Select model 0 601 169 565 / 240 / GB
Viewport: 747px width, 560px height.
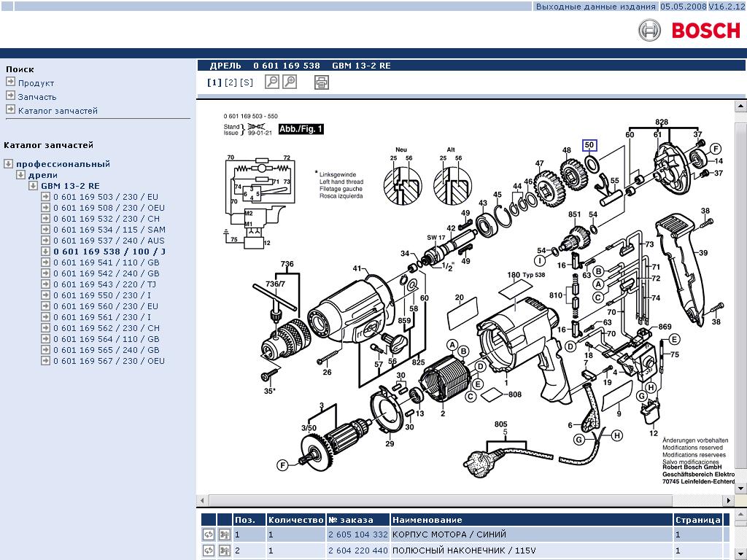click(x=107, y=350)
